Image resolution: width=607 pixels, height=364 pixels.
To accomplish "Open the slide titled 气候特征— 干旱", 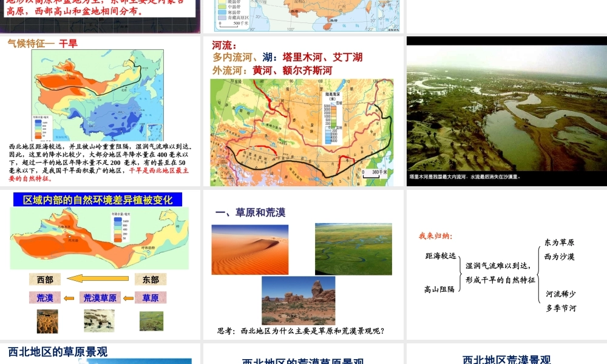I will tap(100, 112).
